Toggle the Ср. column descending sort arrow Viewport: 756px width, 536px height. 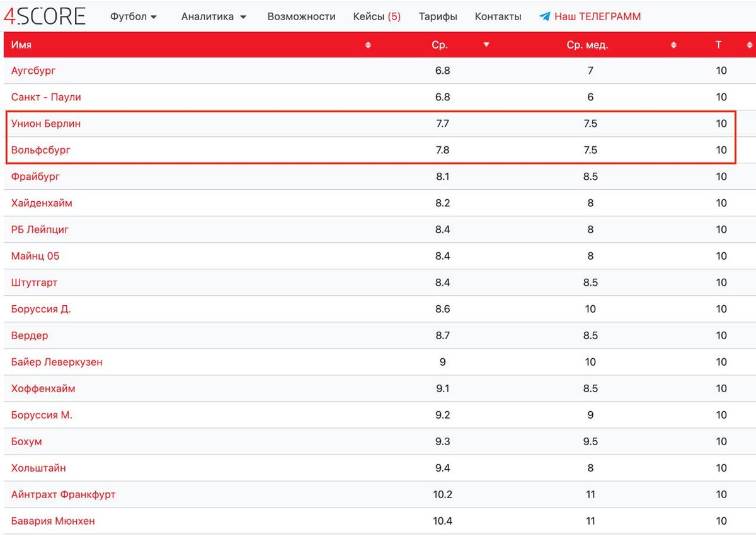click(486, 45)
